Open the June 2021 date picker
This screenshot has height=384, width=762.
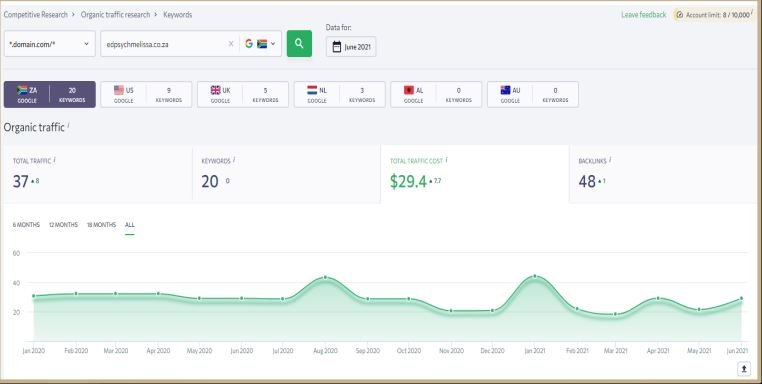coord(351,47)
